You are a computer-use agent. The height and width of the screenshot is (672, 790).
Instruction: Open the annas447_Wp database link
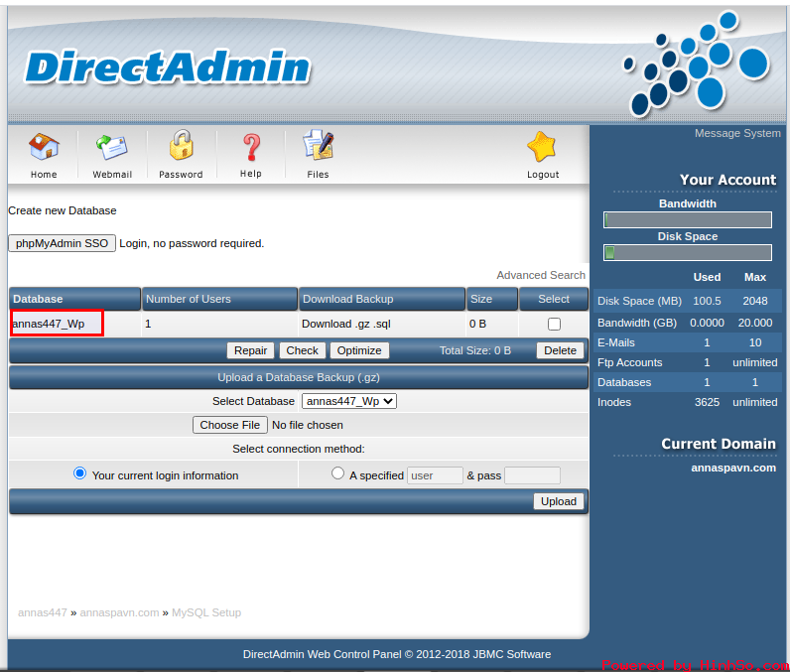tap(49, 324)
